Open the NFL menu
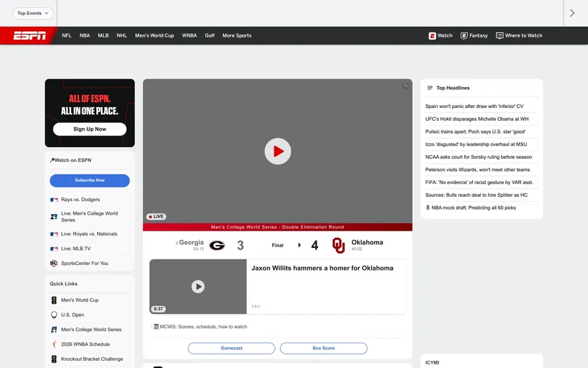The height and width of the screenshot is (368, 588). click(x=67, y=36)
